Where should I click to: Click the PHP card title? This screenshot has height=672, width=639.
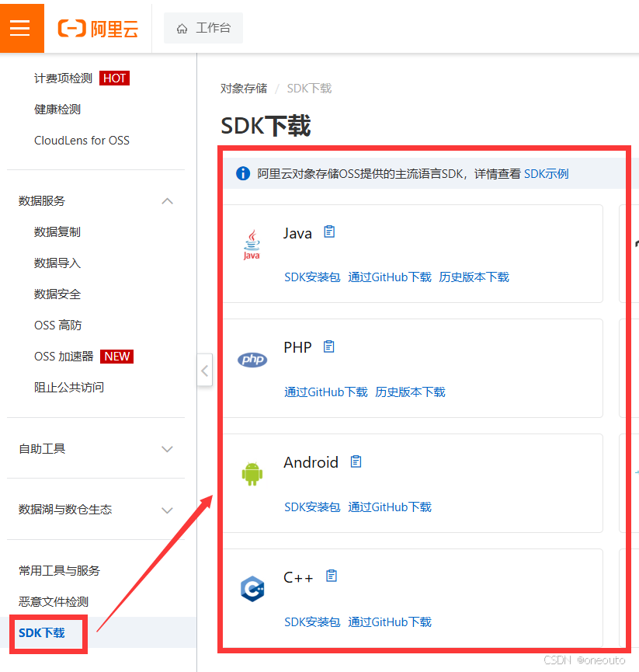click(x=297, y=347)
